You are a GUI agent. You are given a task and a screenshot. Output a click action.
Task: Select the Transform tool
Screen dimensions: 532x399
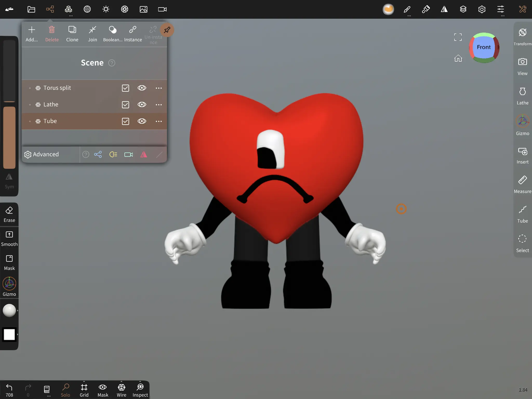pyautogui.click(x=522, y=37)
